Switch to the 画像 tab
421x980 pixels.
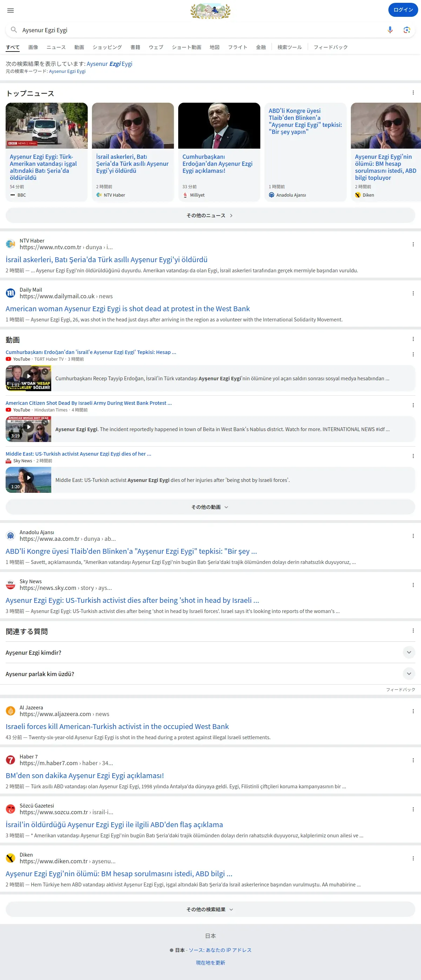33,47
